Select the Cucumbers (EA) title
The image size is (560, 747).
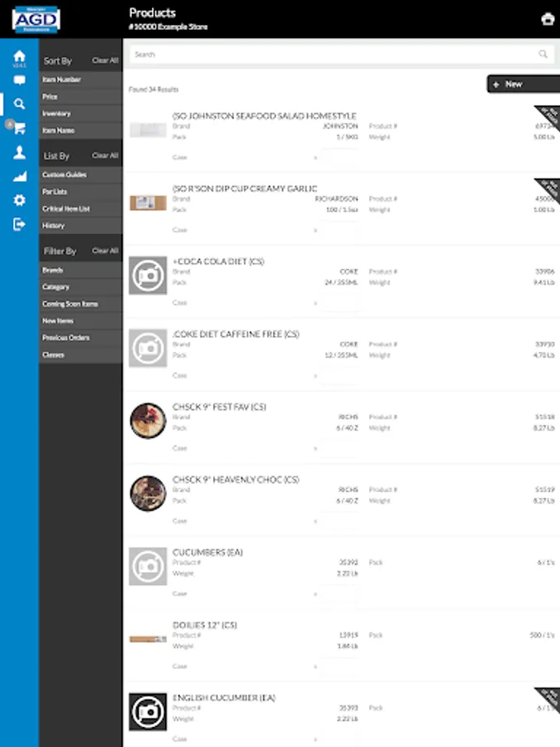[207, 553]
